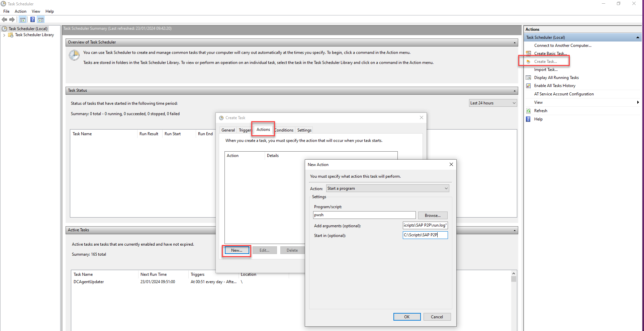This screenshot has width=644, height=331.
Task: Collapse the Task Status section header
Action: click(514, 90)
